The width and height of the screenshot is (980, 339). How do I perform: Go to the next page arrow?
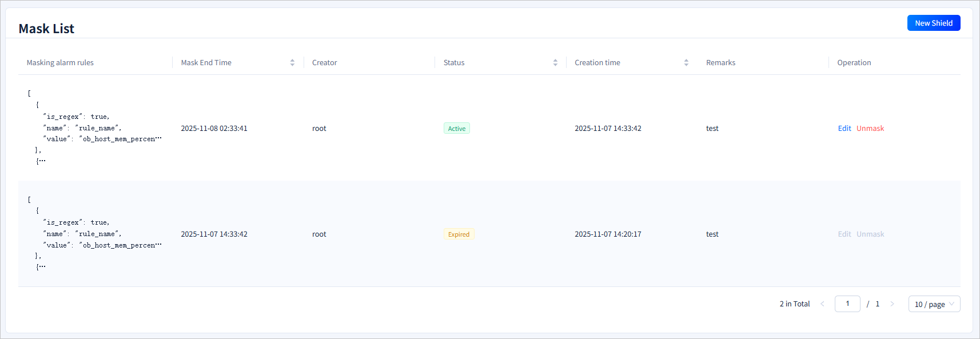[892, 304]
